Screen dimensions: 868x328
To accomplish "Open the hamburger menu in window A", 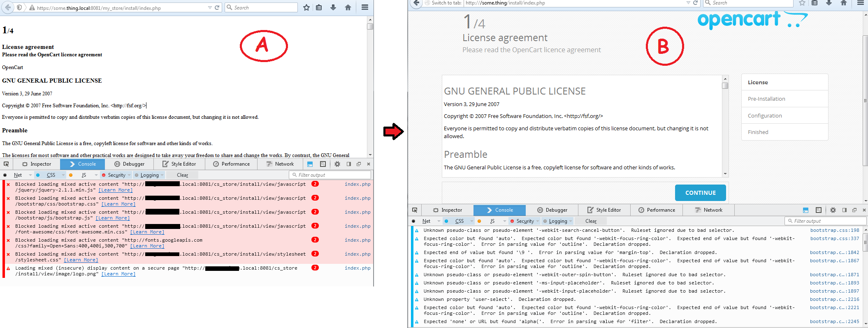I will [365, 7].
